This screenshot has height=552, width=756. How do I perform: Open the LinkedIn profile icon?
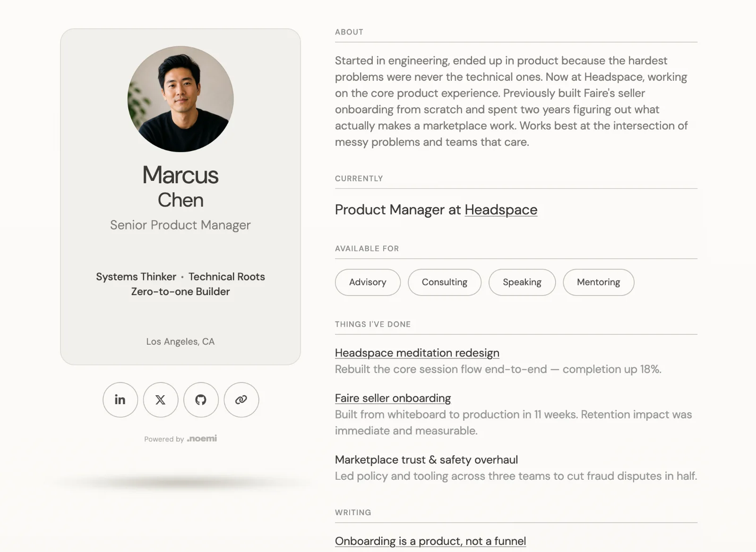120,399
